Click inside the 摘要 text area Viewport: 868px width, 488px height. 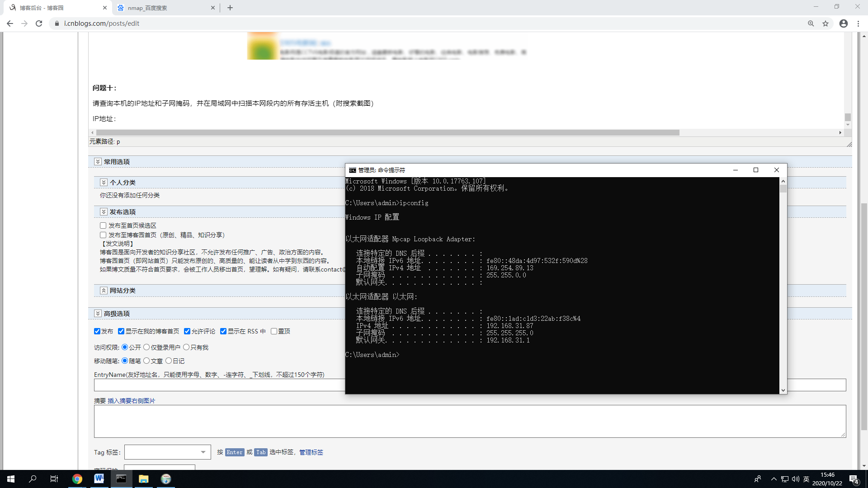(469, 421)
